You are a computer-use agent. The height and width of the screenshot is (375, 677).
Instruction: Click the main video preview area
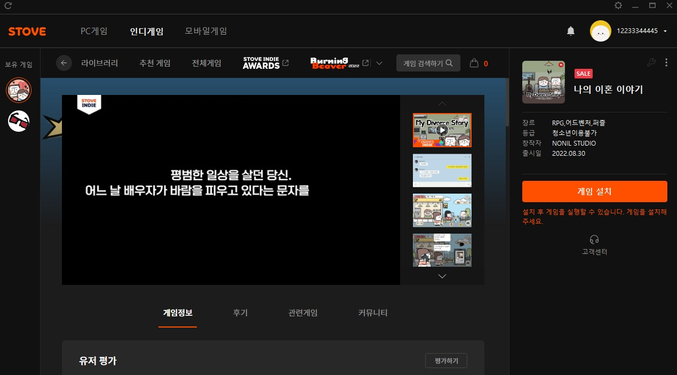(231, 190)
